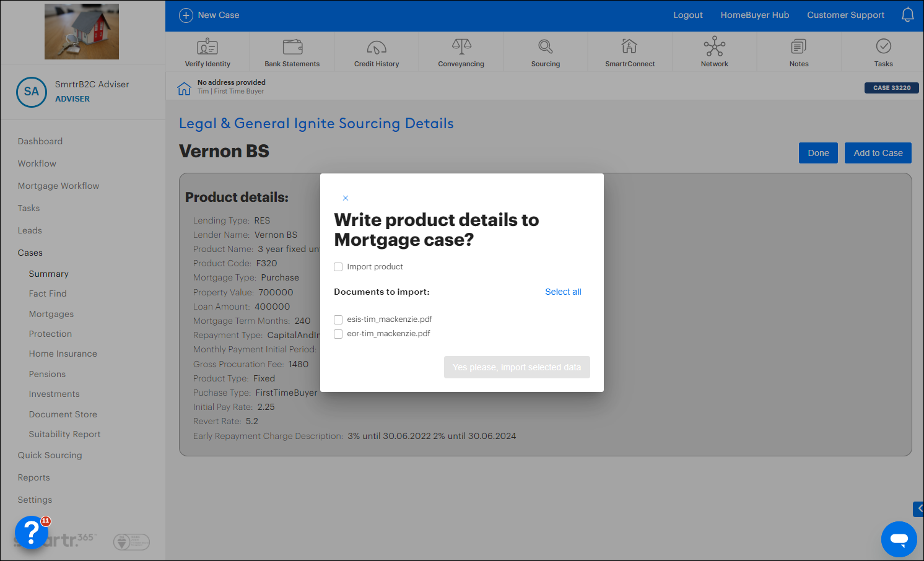Click Early Repayment Charge Description value
This screenshot has width=924, height=561.
[432, 436]
